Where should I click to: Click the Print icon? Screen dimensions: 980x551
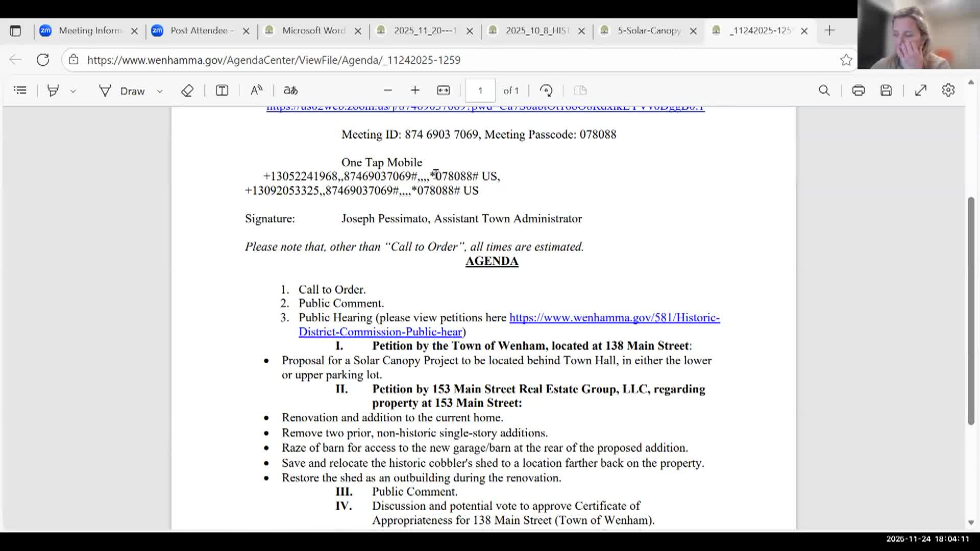point(858,90)
